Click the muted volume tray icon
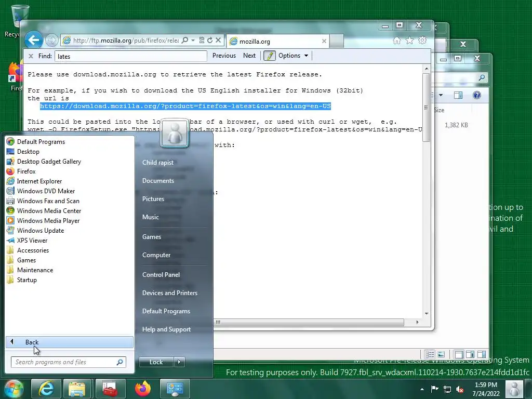 pyautogui.click(x=460, y=389)
